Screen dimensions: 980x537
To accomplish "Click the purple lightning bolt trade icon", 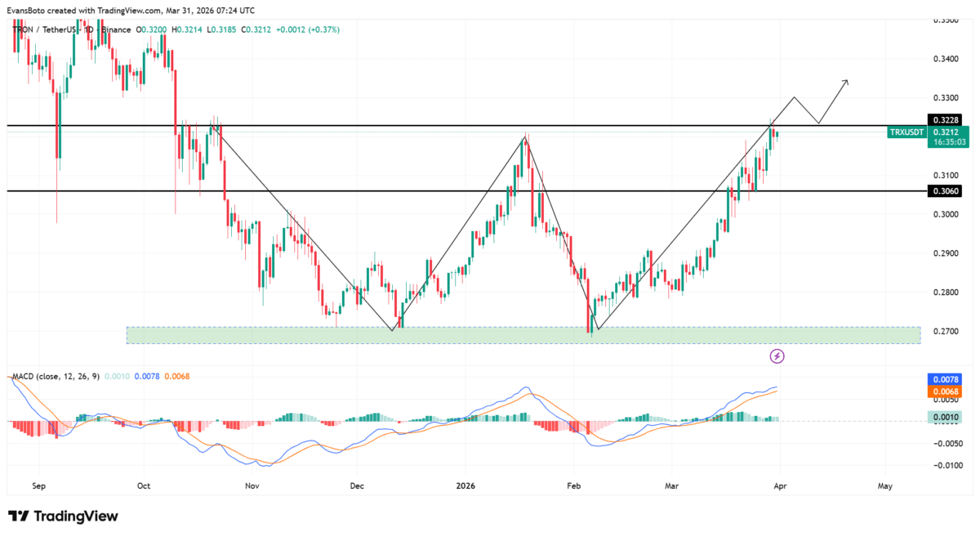I will [776, 357].
